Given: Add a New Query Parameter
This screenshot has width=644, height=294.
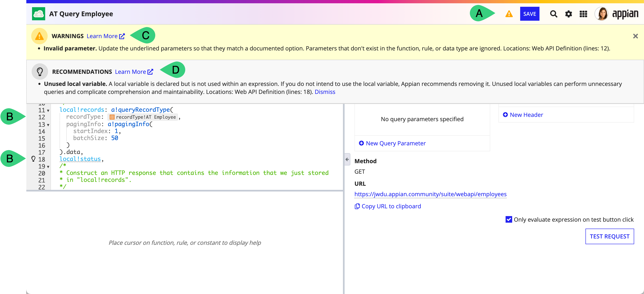Looking at the screenshot, I should 392,143.
